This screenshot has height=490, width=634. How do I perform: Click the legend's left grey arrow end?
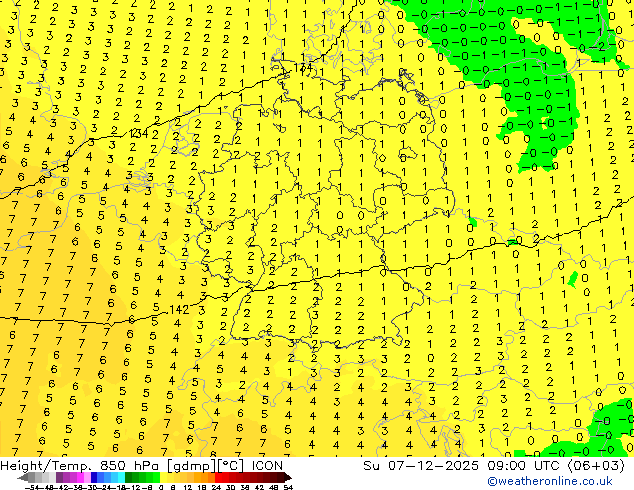(x=23, y=478)
